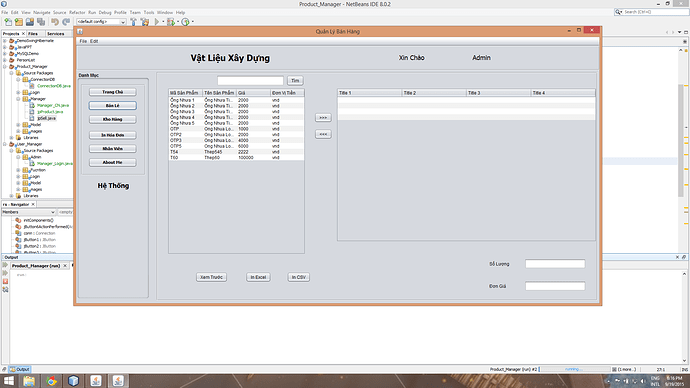This screenshot has width=690, height=388.
Task: Click the New File toolbar icon
Action: click(x=8, y=22)
